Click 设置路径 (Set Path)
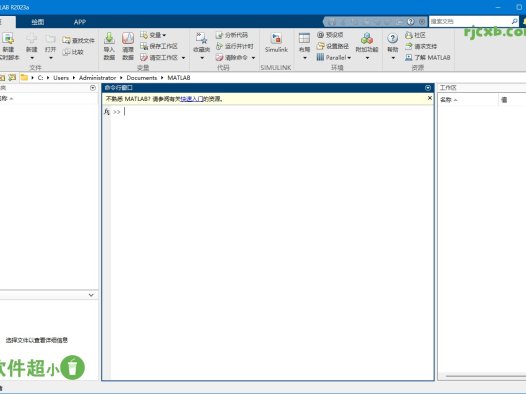Screen dimensions: 526x394 tap(333, 46)
